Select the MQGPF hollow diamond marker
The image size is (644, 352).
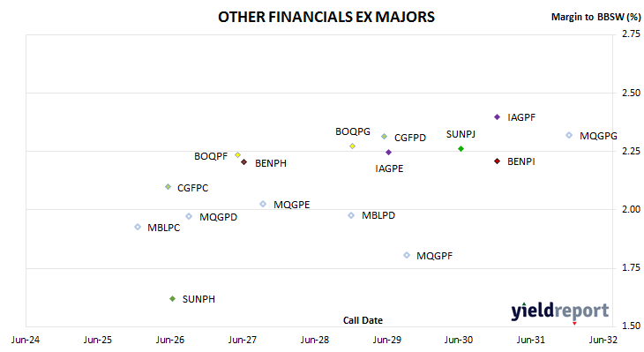(x=407, y=255)
